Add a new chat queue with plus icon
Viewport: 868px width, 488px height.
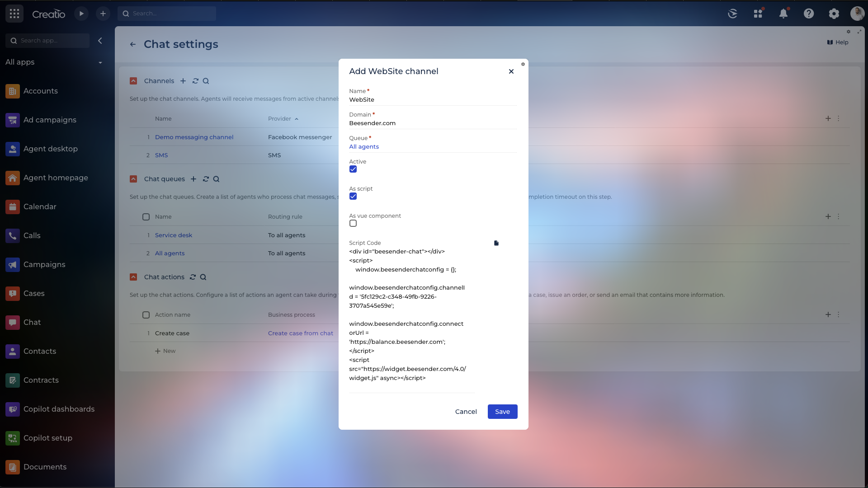tap(193, 179)
